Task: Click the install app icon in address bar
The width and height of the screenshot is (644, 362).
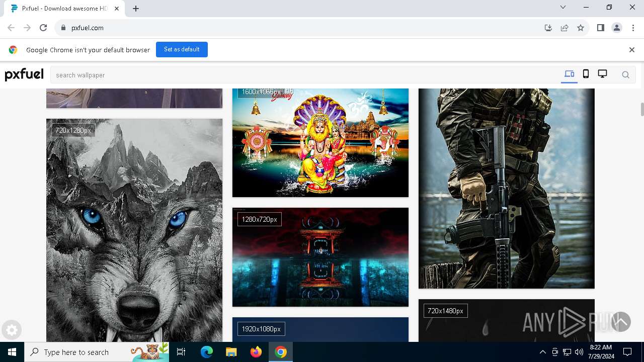Action: pos(548,28)
